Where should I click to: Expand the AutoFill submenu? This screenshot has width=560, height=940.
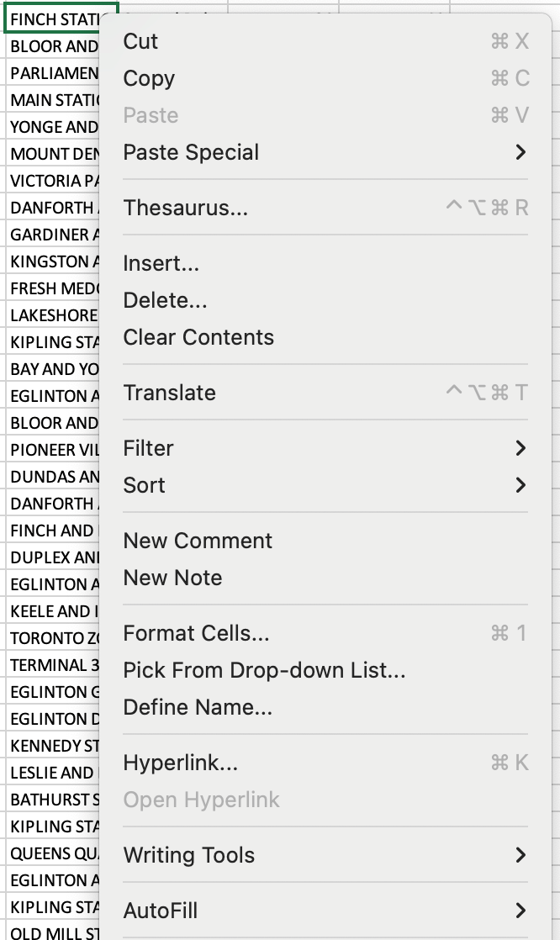pyautogui.click(x=161, y=910)
